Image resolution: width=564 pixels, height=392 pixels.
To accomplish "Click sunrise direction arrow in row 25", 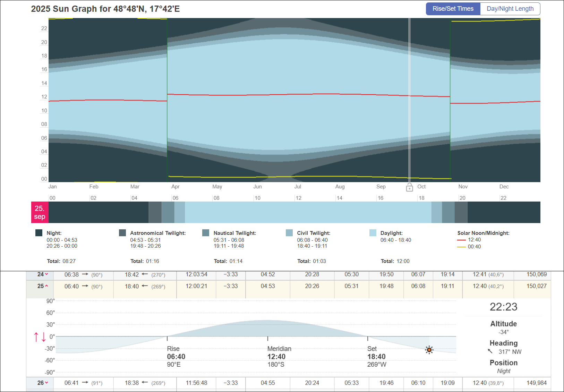I will pos(85,286).
